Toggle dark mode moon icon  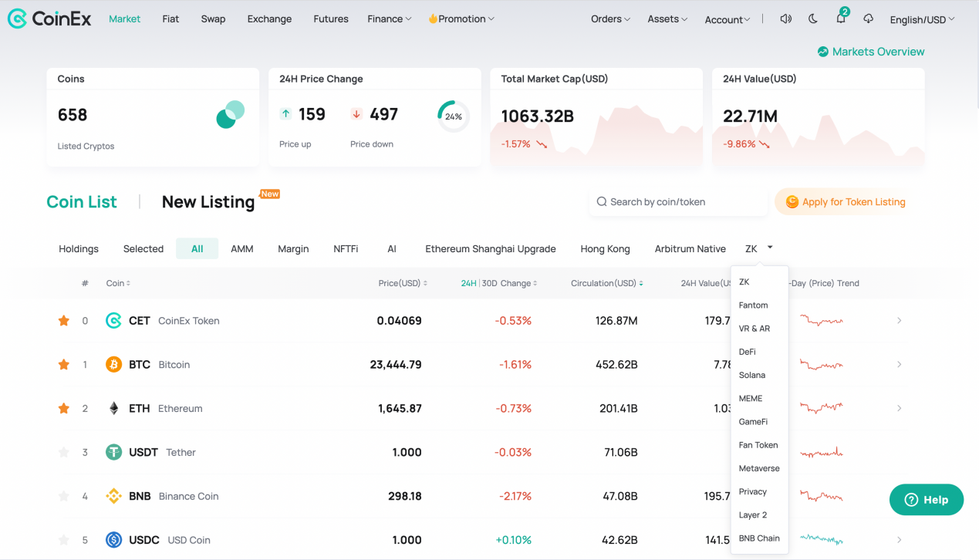coord(813,19)
